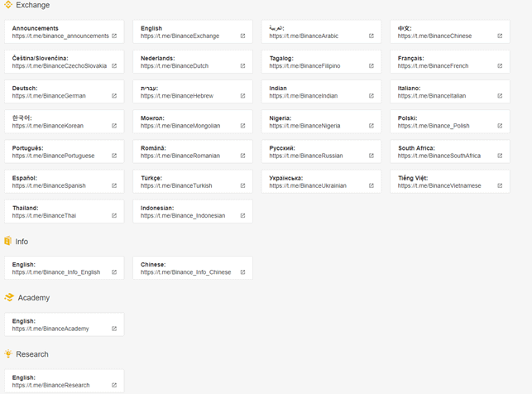
Task: Visit the t.me/BinanceGerman link
Action: (49, 96)
